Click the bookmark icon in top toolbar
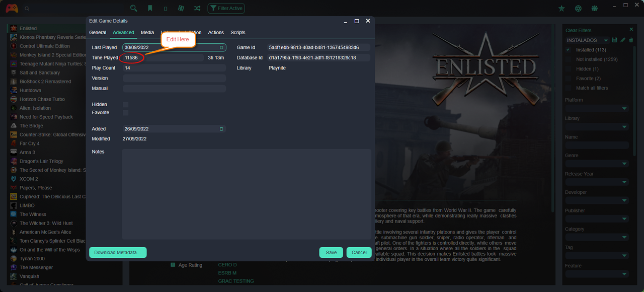Viewport: 644px width, 292px height. 150,8
